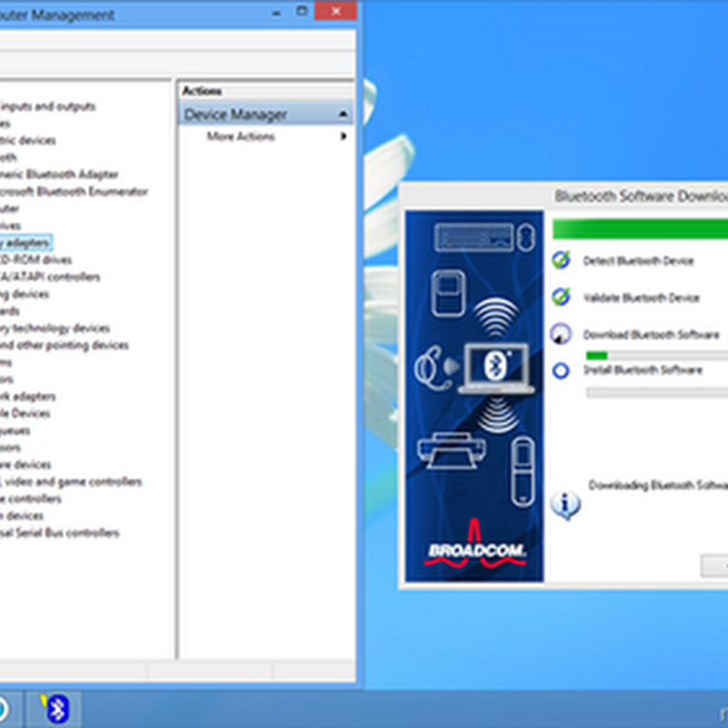This screenshot has height=728, width=728.
Task: Click the Validate Bluetooth Device green checkmark icon
Action: tap(561, 297)
